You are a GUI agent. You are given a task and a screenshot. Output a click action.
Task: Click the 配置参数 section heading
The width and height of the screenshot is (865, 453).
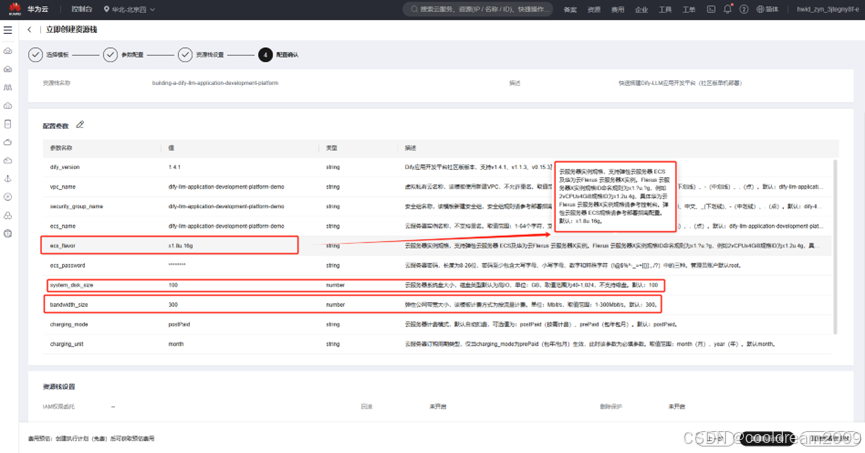click(x=56, y=126)
